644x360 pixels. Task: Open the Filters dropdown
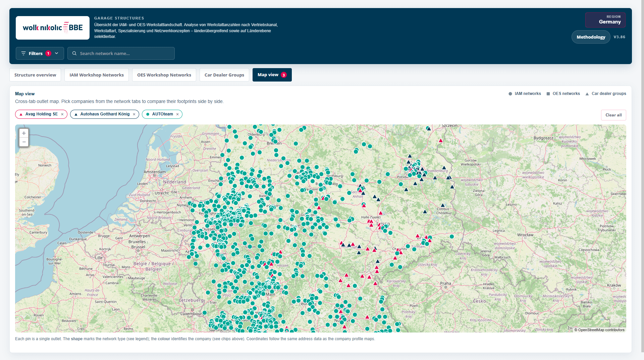pos(40,53)
